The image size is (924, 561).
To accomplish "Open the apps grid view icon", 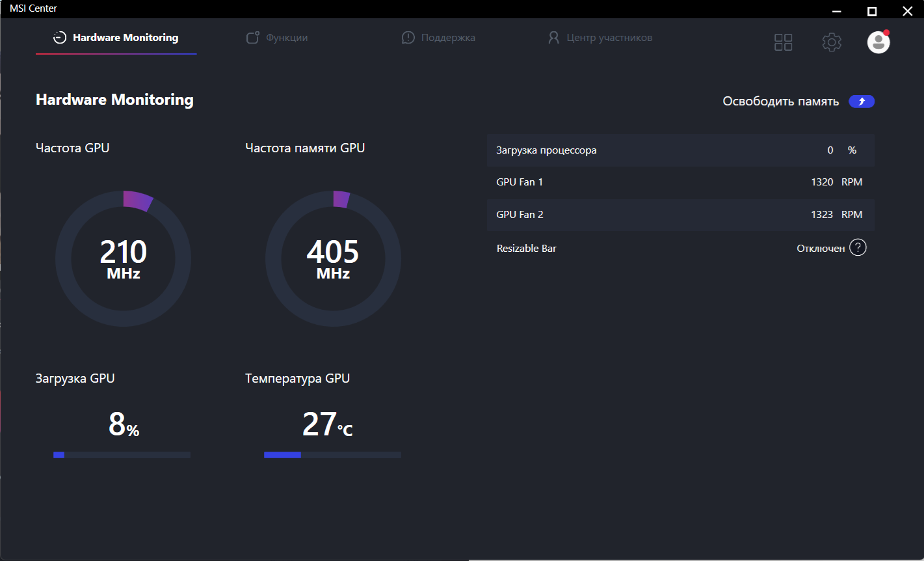I will (x=783, y=42).
